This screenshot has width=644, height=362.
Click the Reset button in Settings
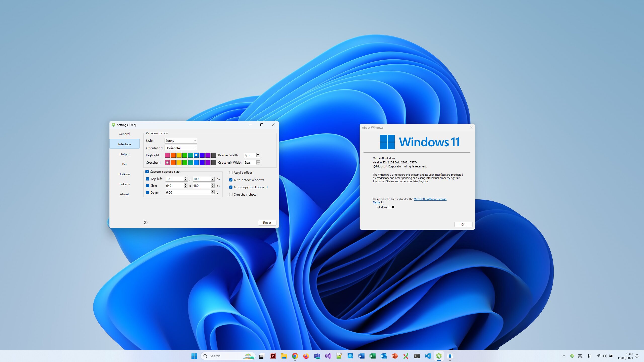click(x=267, y=222)
